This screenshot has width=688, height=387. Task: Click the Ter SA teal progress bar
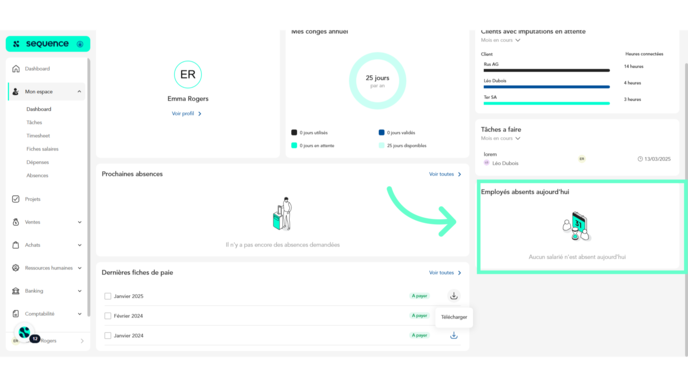click(546, 104)
